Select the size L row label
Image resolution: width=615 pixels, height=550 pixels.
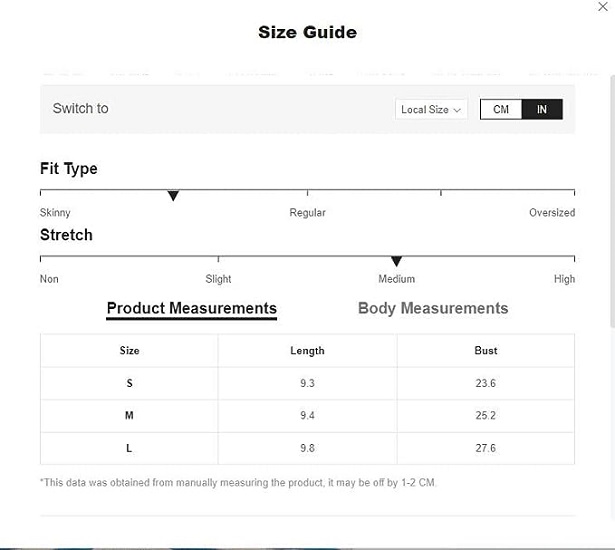[x=129, y=448]
